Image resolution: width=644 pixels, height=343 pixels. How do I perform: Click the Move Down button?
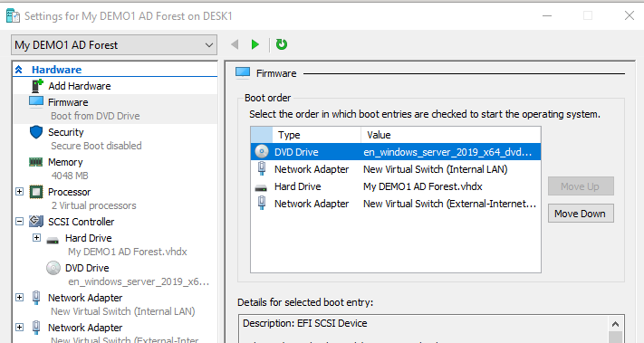coord(581,214)
